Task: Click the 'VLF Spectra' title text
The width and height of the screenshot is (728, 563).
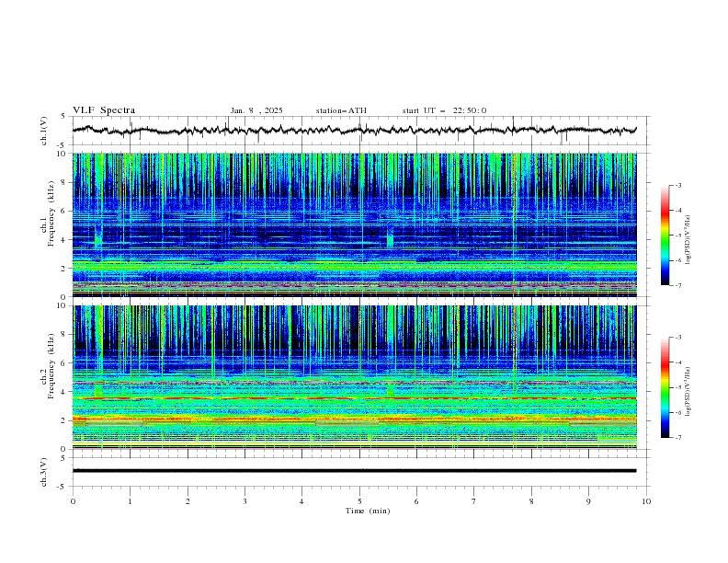Action: click(104, 110)
